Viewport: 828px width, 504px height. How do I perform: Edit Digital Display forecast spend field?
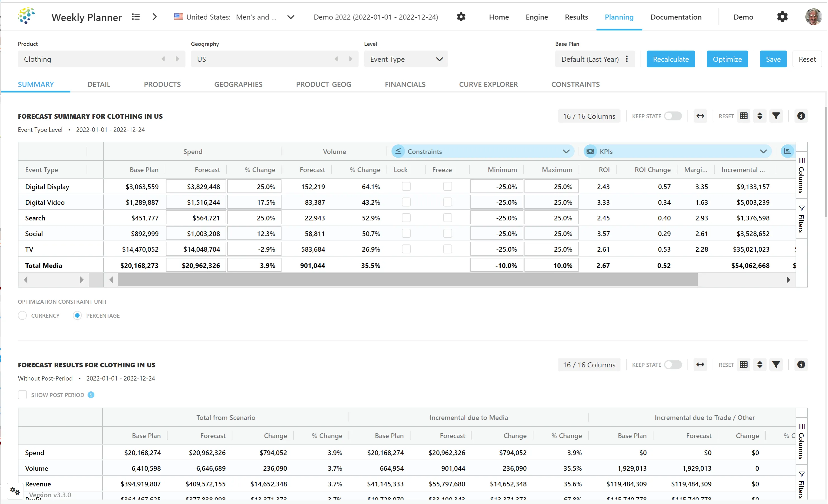click(196, 186)
